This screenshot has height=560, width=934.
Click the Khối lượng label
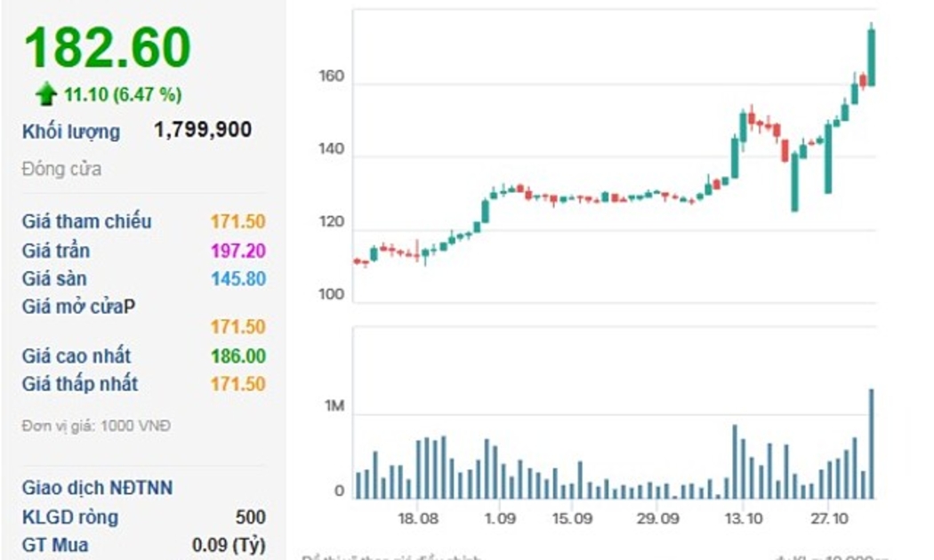pyautogui.click(x=71, y=132)
